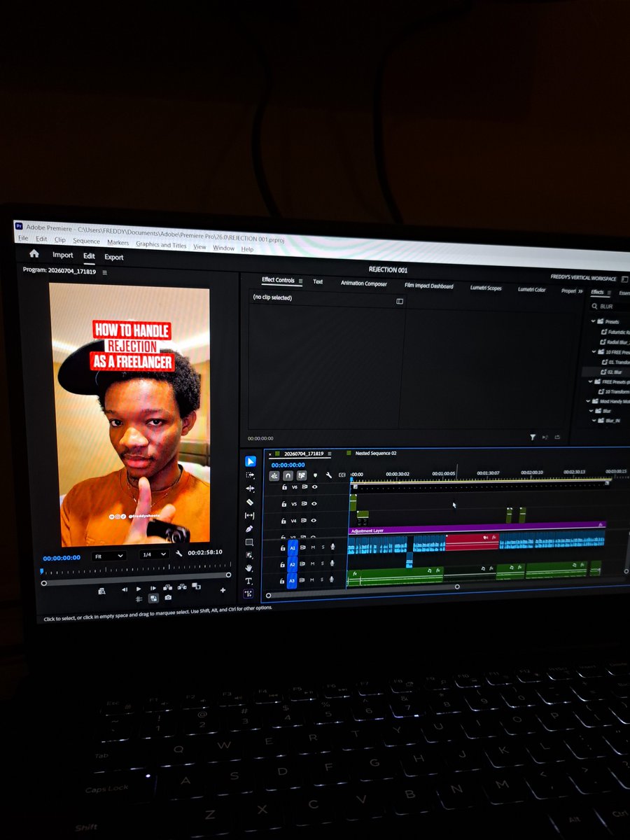Select the Rectangle tool
Image resolution: width=630 pixels, height=840 pixels.
(x=250, y=542)
